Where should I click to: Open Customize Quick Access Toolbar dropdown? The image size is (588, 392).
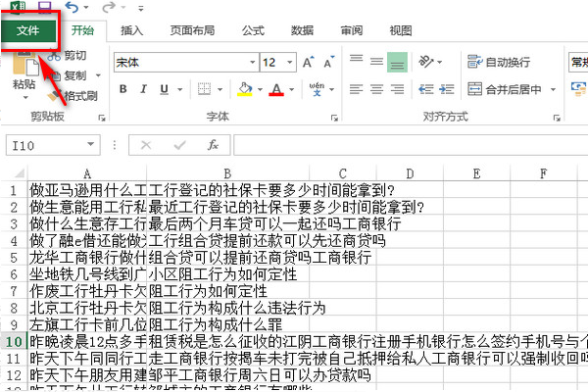(x=141, y=8)
